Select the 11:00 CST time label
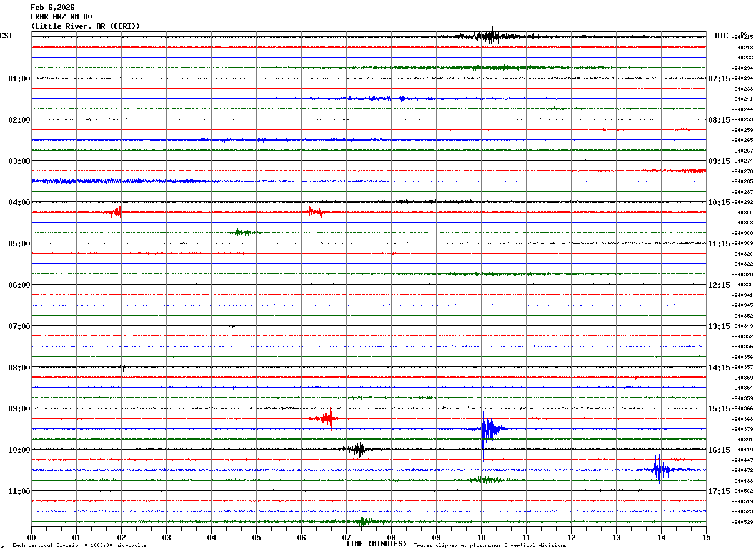 point(19,491)
